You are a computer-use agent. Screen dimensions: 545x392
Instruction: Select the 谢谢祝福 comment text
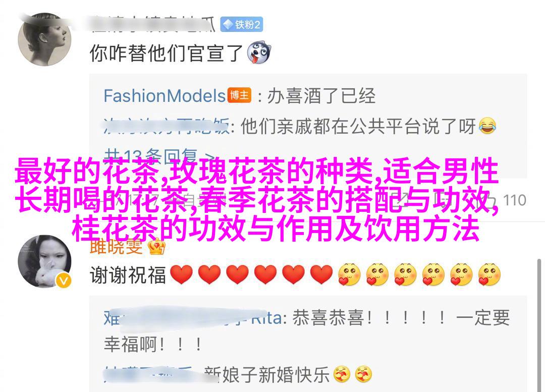[x=128, y=275]
